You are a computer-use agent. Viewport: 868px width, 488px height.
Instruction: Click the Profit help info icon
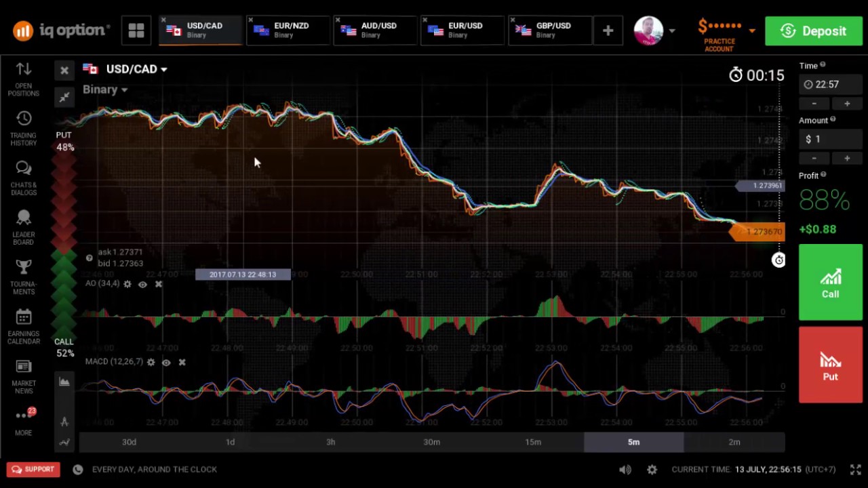point(824,175)
